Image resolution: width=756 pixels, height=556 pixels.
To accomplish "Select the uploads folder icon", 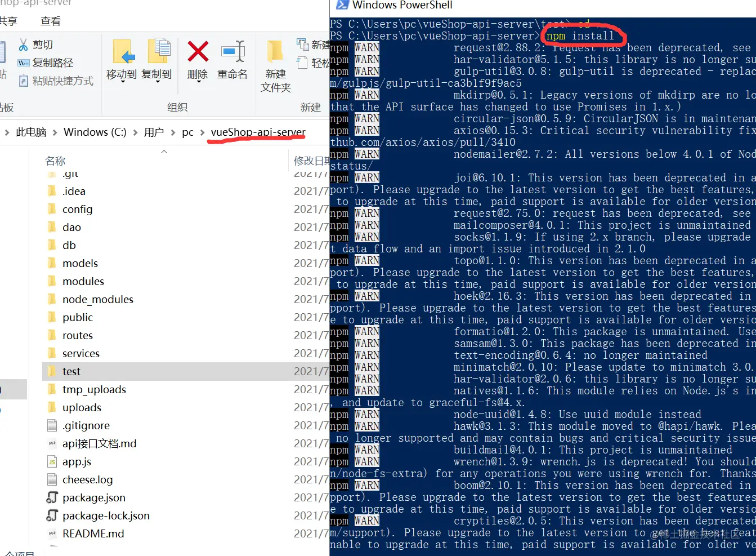I will (52, 407).
